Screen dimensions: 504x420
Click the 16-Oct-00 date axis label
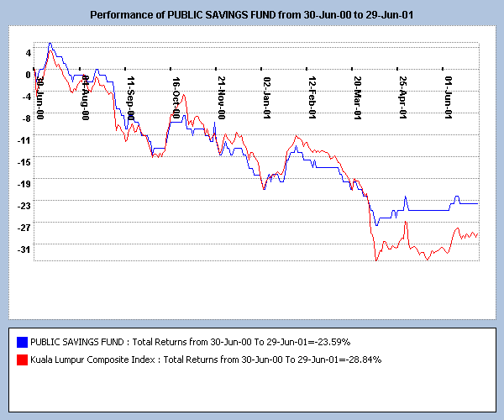click(x=176, y=97)
